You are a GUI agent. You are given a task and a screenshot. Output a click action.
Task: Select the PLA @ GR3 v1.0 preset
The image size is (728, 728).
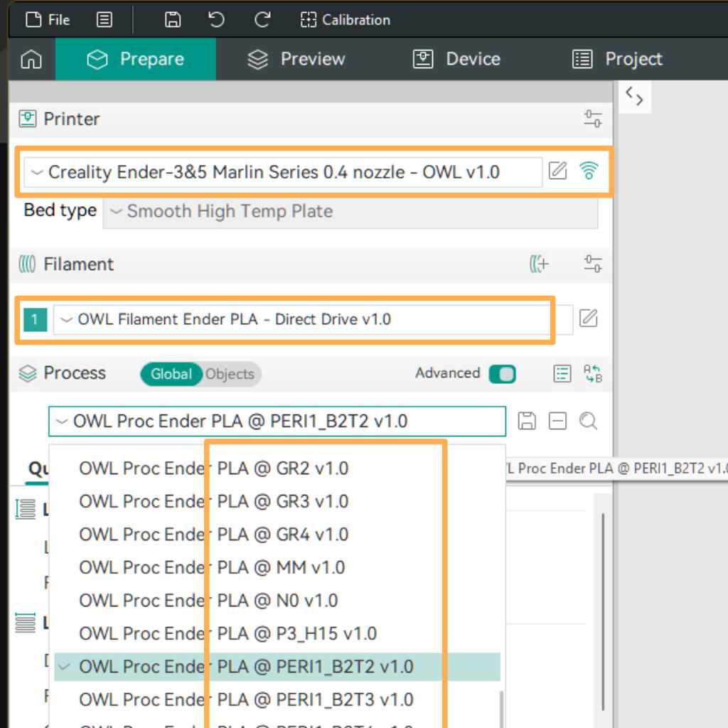pyautogui.click(x=213, y=501)
